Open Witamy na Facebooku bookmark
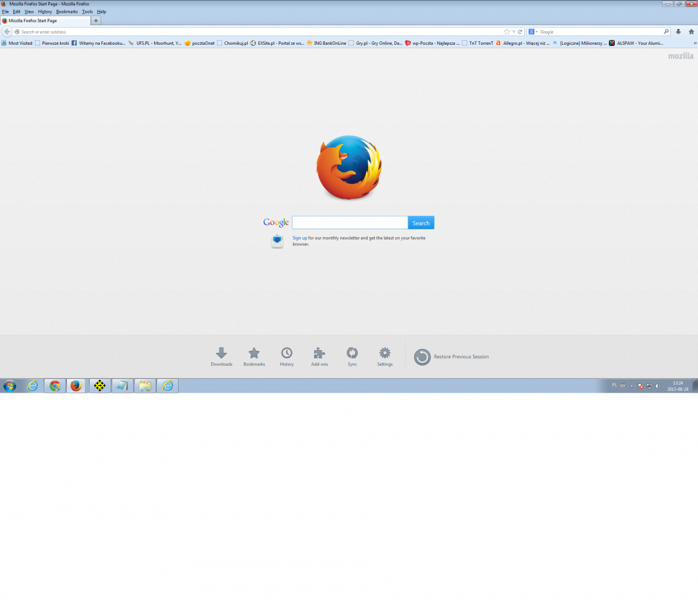 98,43
